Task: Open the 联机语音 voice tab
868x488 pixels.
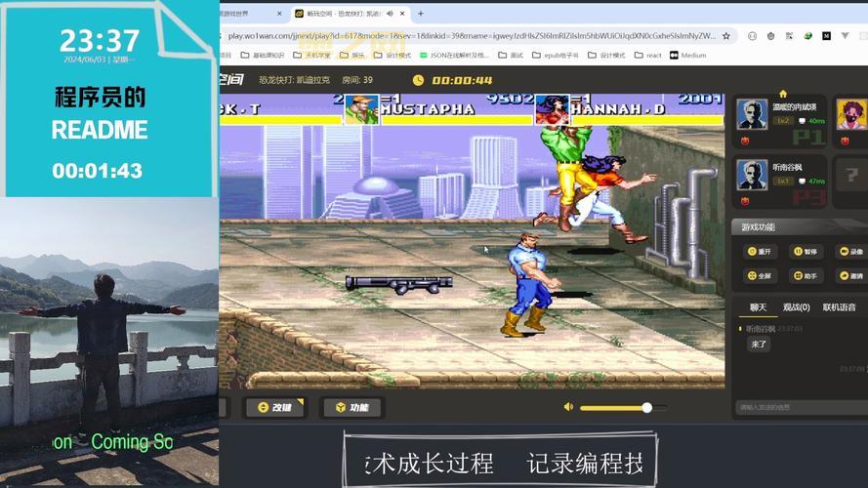Action: [x=840, y=307]
